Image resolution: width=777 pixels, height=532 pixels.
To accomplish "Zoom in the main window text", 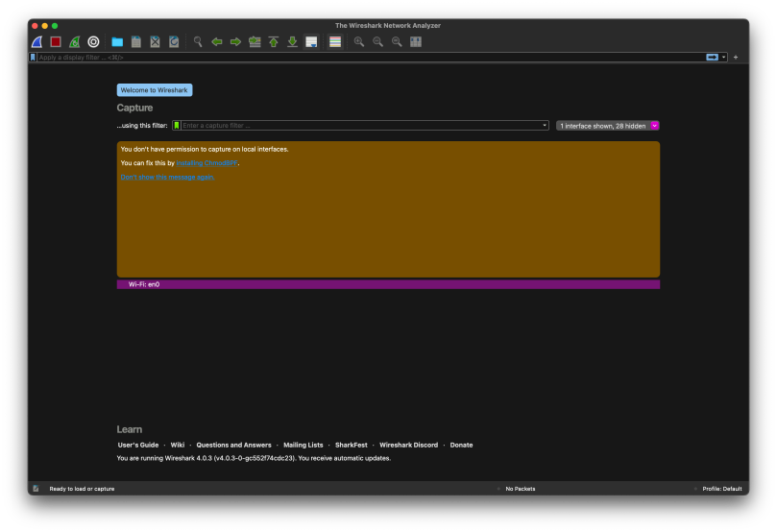I will coord(359,42).
